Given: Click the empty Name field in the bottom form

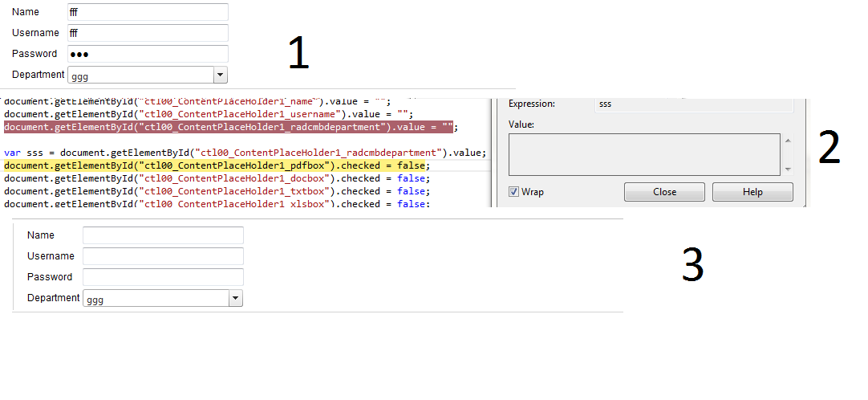Looking at the screenshot, I should coord(164,235).
